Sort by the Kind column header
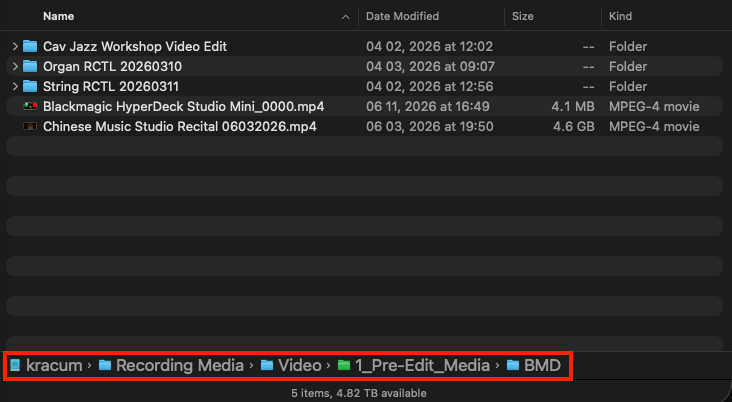The width and height of the screenshot is (732, 402). pos(620,16)
